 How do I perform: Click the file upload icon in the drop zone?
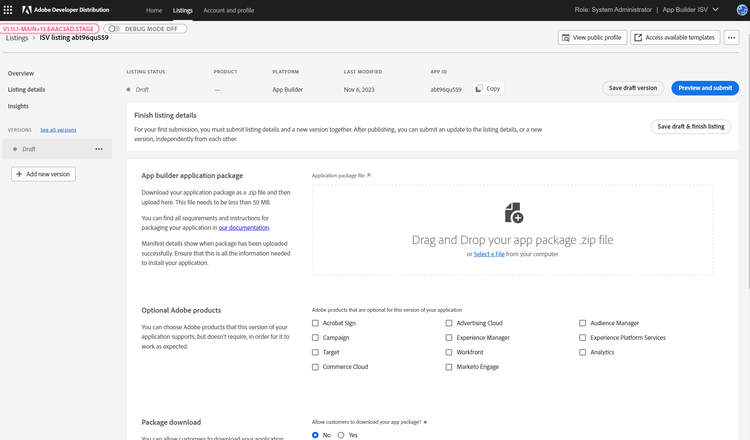click(x=514, y=212)
